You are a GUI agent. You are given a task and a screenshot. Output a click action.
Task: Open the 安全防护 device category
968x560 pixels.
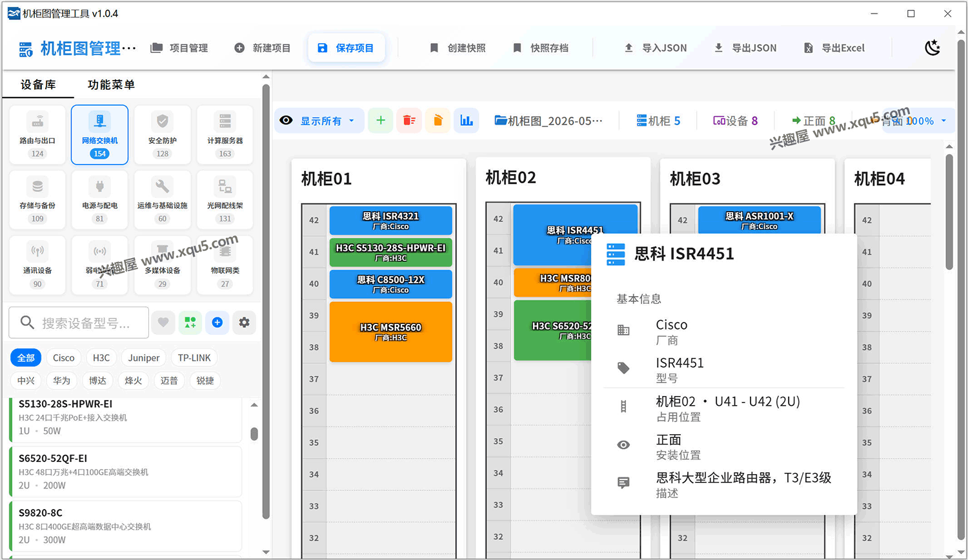coord(162,134)
